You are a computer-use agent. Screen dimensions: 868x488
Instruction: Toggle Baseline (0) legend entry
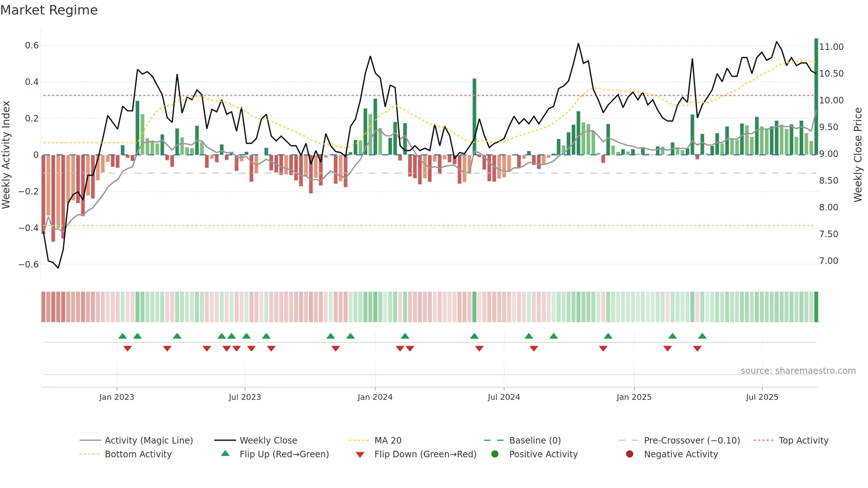pos(522,440)
